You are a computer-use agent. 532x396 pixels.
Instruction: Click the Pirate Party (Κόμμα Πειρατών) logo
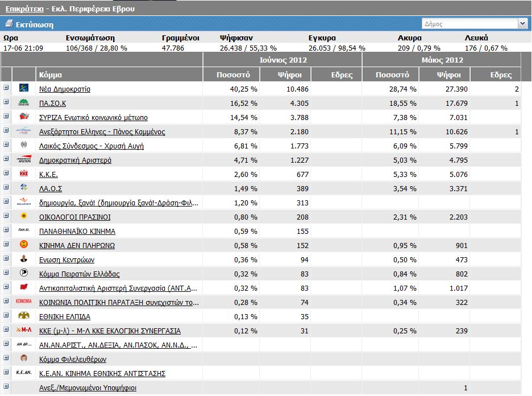pyautogui.click(x=24, y=274)
